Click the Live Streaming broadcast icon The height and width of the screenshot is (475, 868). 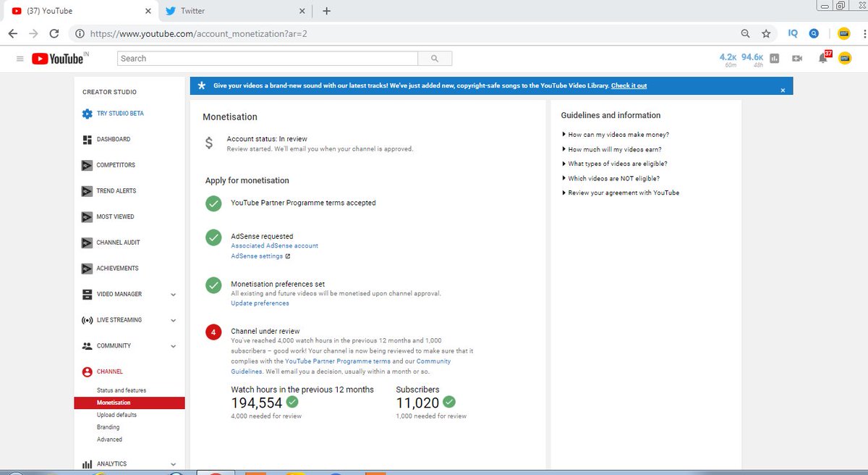[88, 320]
